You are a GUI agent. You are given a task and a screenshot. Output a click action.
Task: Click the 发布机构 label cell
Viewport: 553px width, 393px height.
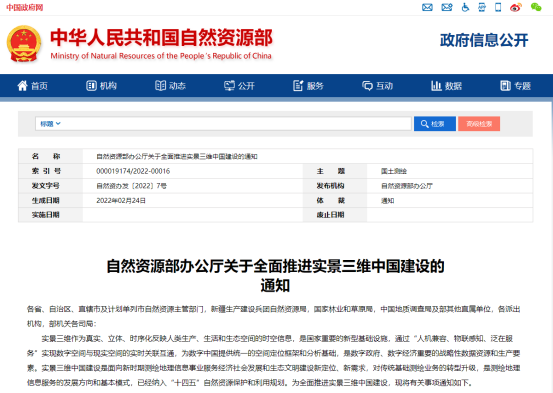tap(335, 186)
